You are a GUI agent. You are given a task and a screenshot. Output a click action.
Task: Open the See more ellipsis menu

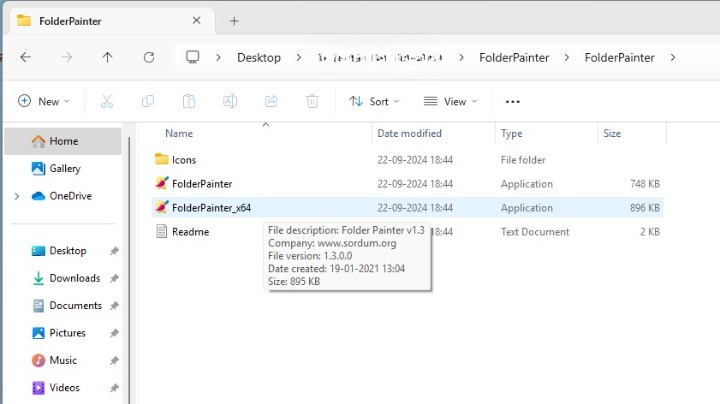512,101
